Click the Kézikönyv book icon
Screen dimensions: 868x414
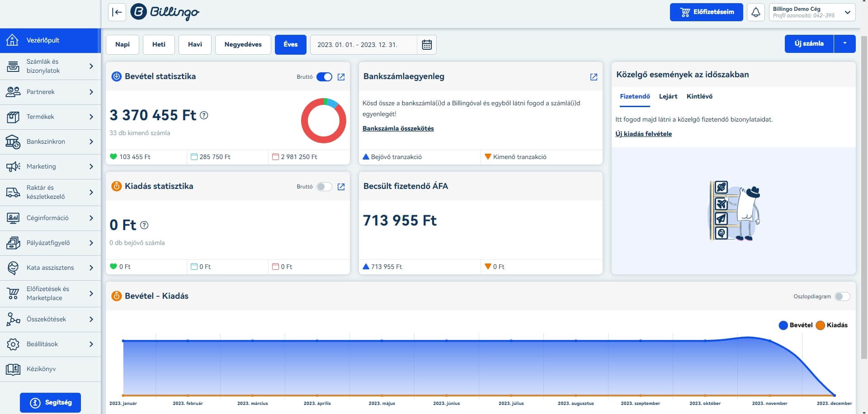12,369
